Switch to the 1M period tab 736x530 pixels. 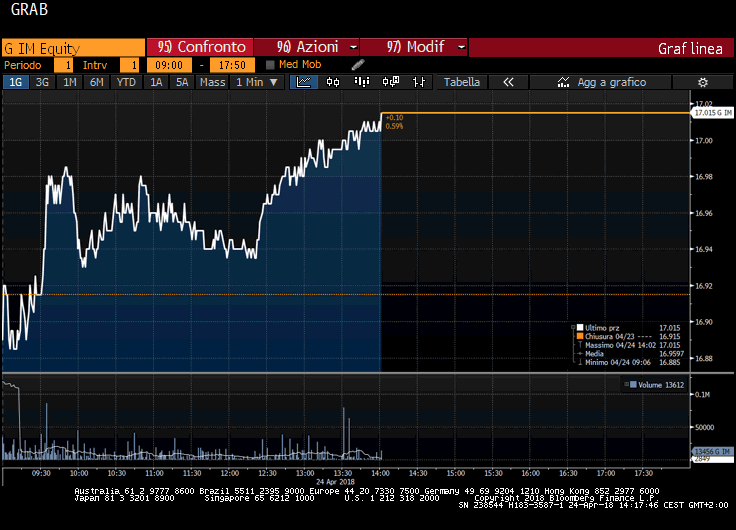(69, 82)
